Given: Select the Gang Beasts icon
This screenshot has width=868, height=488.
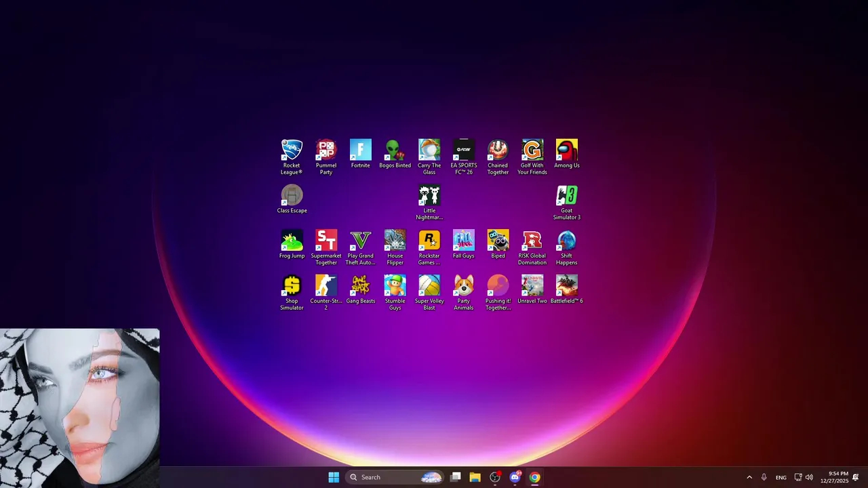Looking at the screenshot, I should click(x=361, y=289).
